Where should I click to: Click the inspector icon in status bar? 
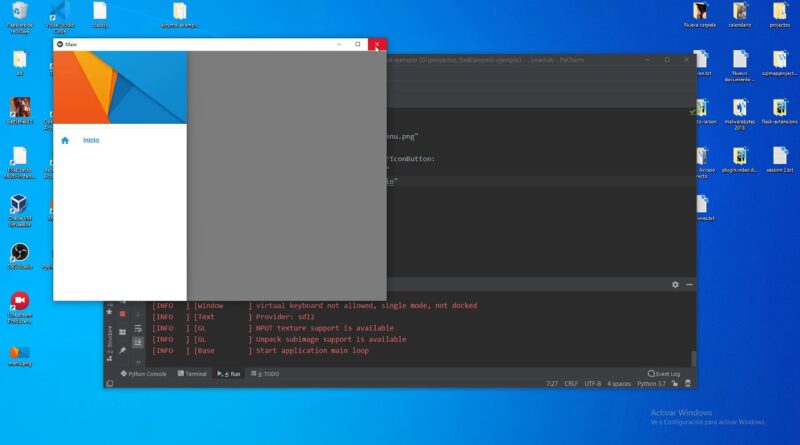688,384
